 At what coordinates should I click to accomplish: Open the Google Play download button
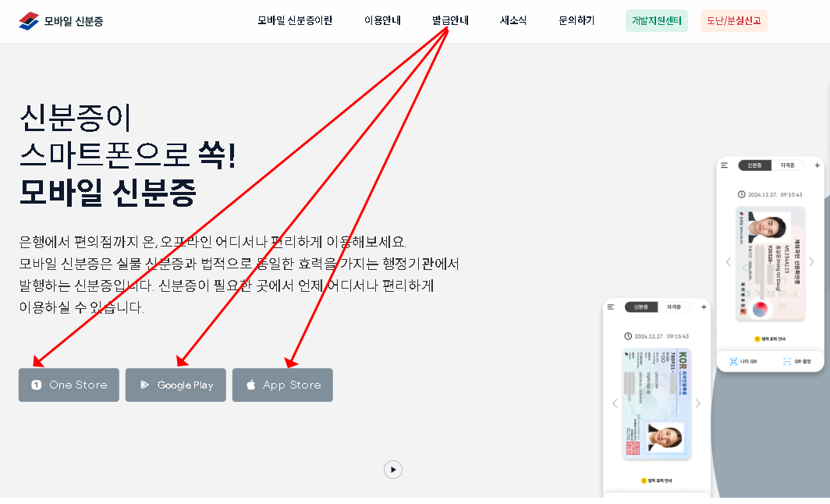(176, 385)
